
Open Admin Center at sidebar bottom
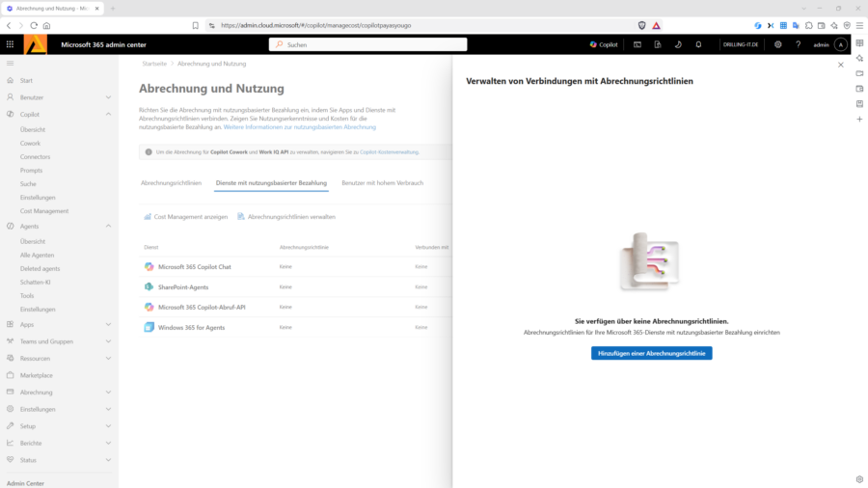25,483
